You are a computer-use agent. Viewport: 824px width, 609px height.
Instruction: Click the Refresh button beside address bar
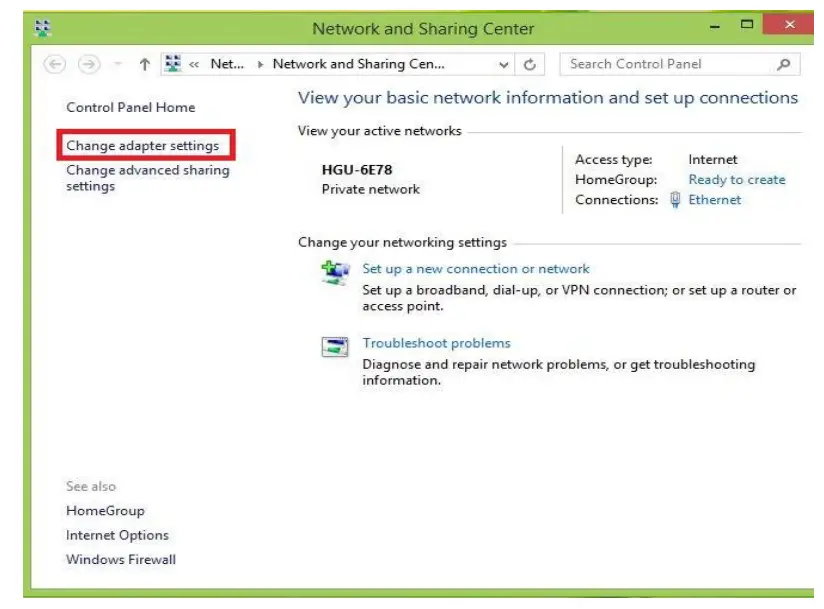tap(530, 65)
